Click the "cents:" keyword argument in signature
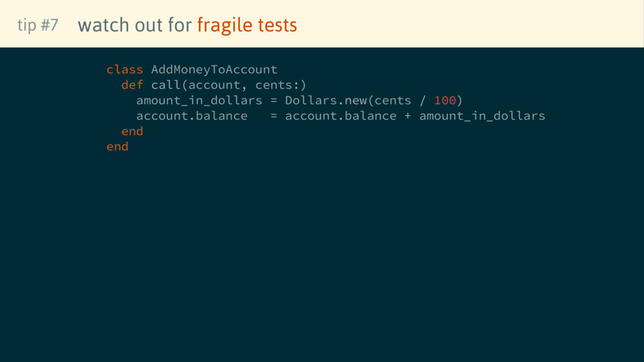Viewport: 644px width, 362px height. pos(277,85)
